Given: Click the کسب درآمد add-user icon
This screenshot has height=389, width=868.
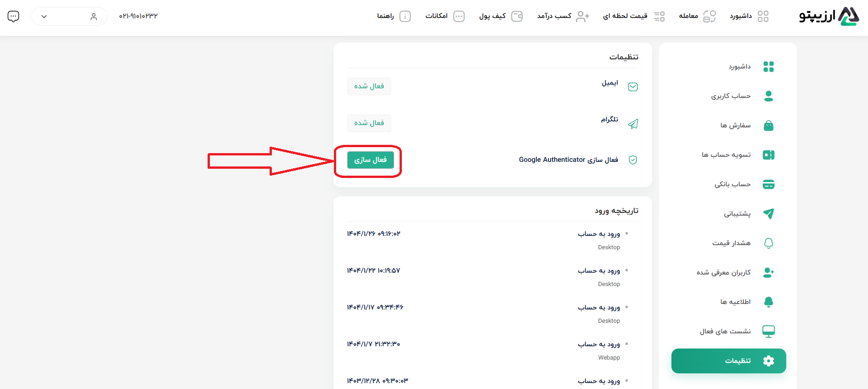Looking at the screenshot, I should click(x=583, y=16).
